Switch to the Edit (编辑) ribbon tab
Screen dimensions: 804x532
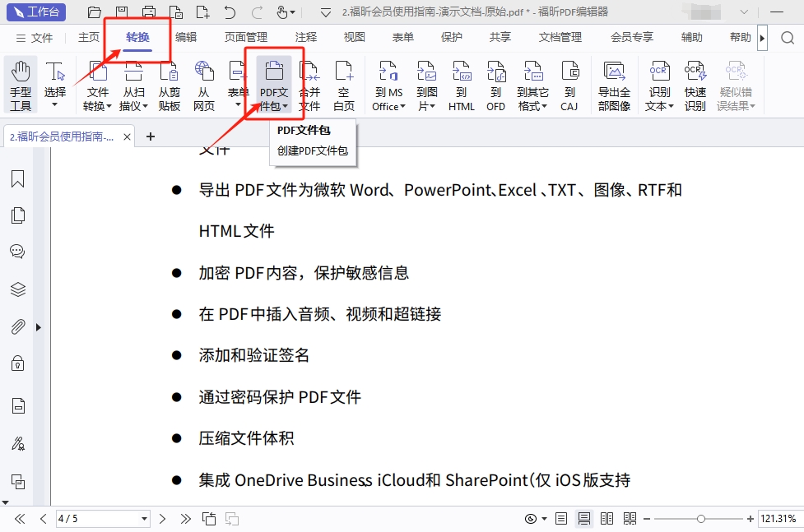(186, 37)
